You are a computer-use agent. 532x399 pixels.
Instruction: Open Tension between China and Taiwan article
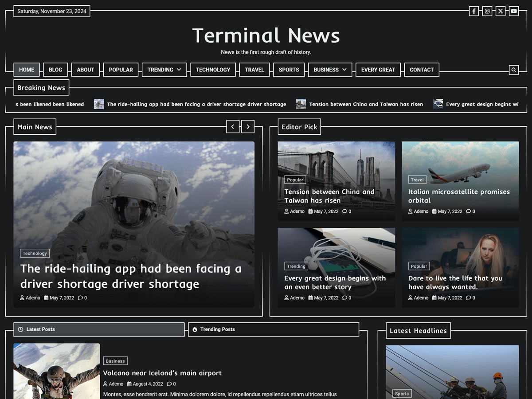(x=329, y=196)
